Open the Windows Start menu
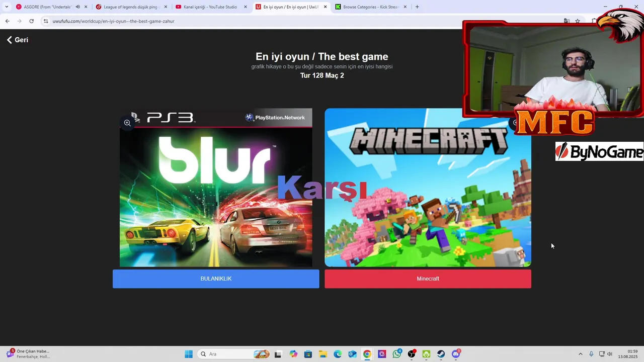This screenshot has height=362, width=644. tap(189, 354)
